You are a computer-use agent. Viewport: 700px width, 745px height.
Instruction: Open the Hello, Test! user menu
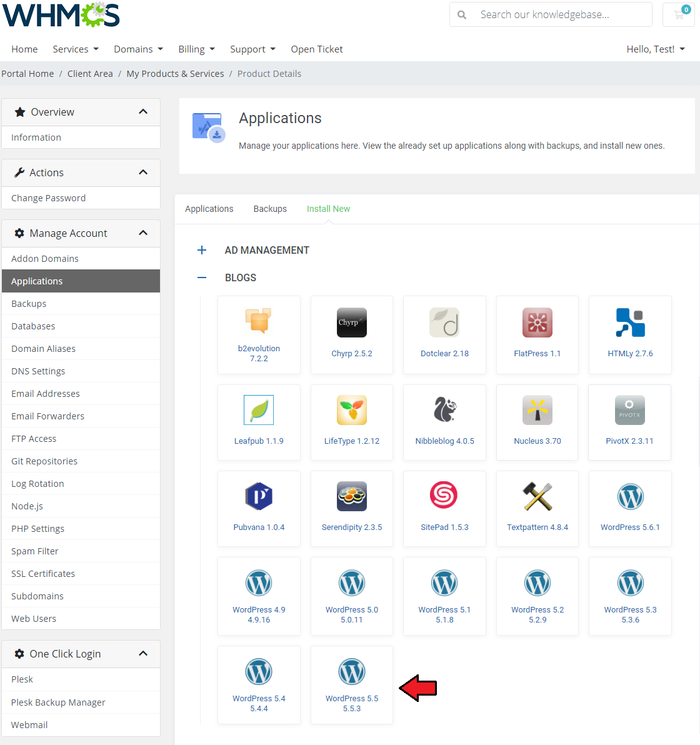pos(656,49)
